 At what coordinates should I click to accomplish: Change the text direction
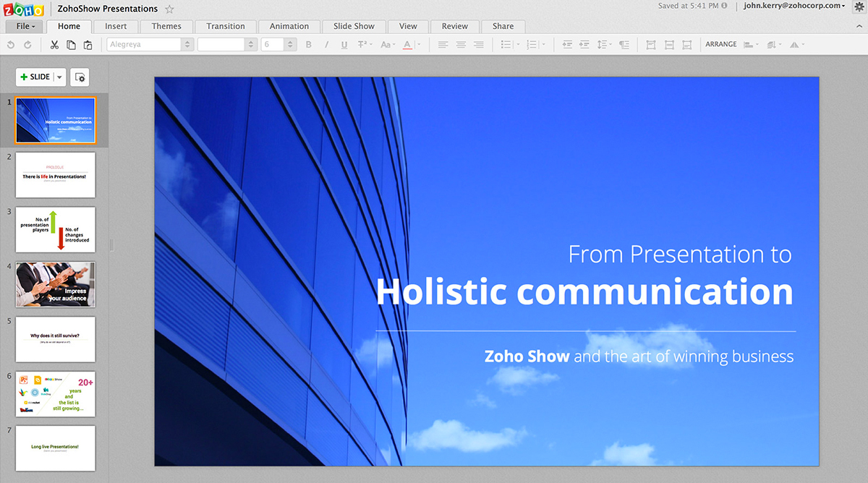pos(624,45)
